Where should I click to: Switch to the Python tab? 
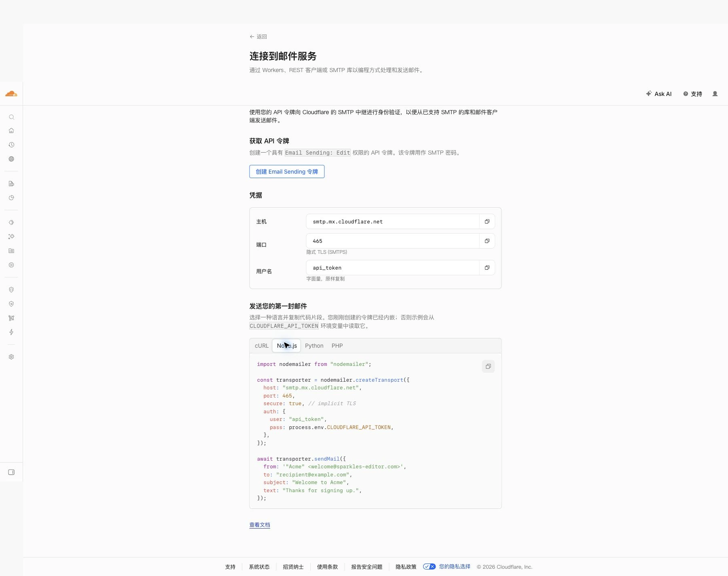314,346
